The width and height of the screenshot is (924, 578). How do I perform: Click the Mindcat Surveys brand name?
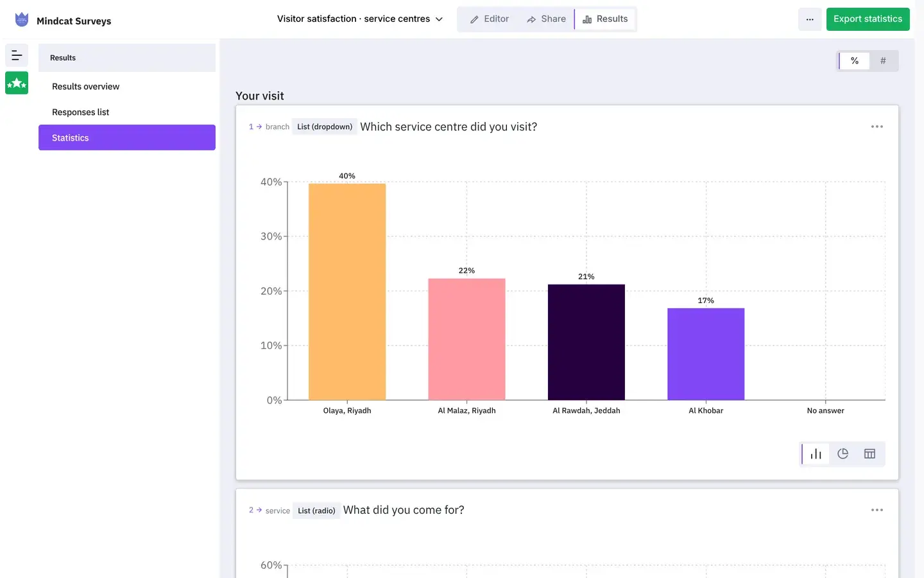pos(74,21)
